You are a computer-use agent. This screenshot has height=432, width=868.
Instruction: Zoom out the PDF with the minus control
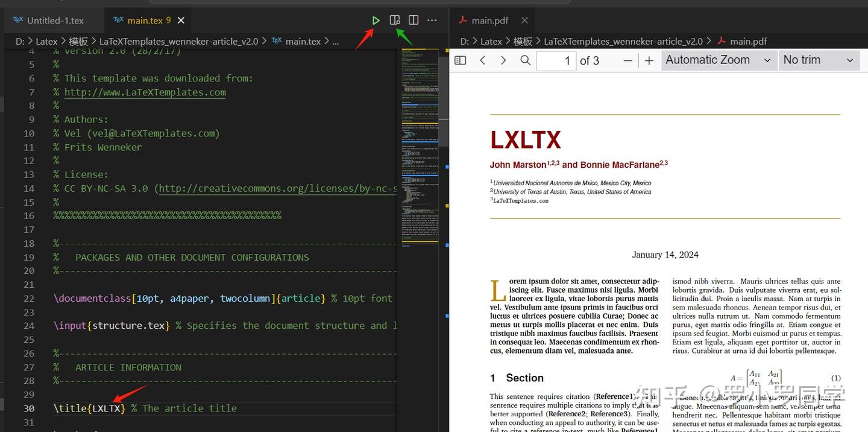[627, 60]
